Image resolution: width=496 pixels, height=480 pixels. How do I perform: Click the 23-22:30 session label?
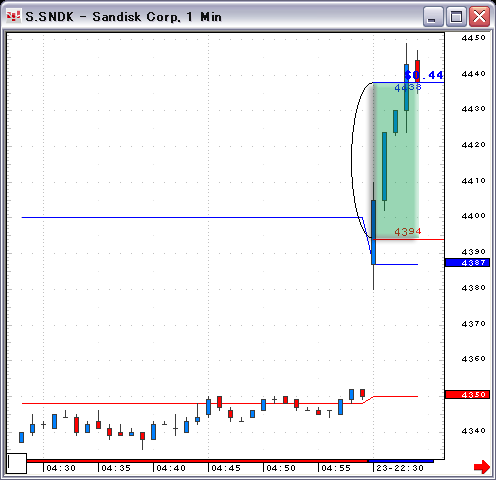pos(400,468)
